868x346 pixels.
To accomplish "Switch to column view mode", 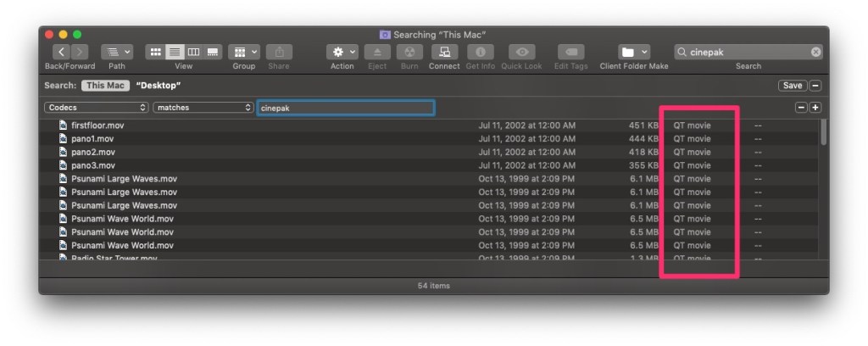I will click(194, 52).
